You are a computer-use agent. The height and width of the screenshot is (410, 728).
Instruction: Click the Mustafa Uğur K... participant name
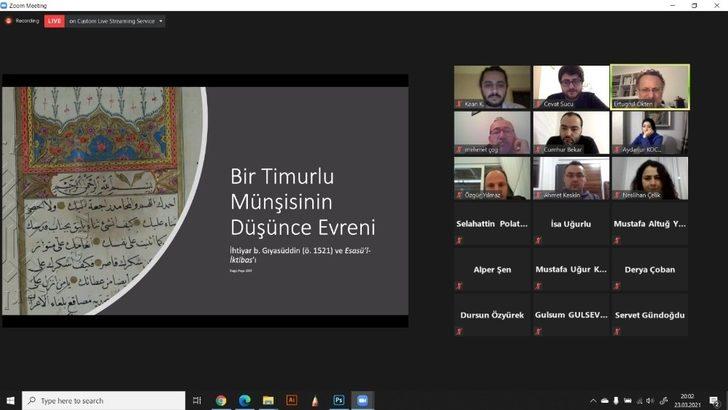[x=571, y=269]
